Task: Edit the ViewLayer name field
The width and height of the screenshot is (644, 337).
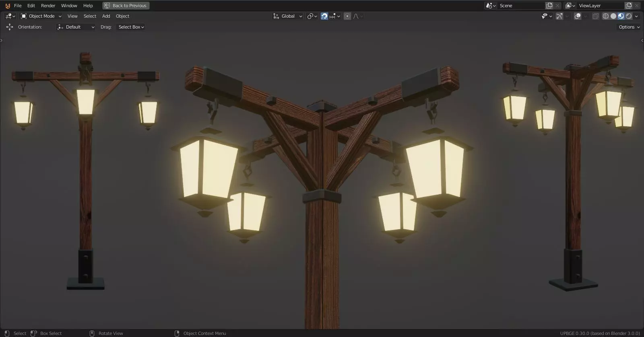Action: [x=600, y=6]
